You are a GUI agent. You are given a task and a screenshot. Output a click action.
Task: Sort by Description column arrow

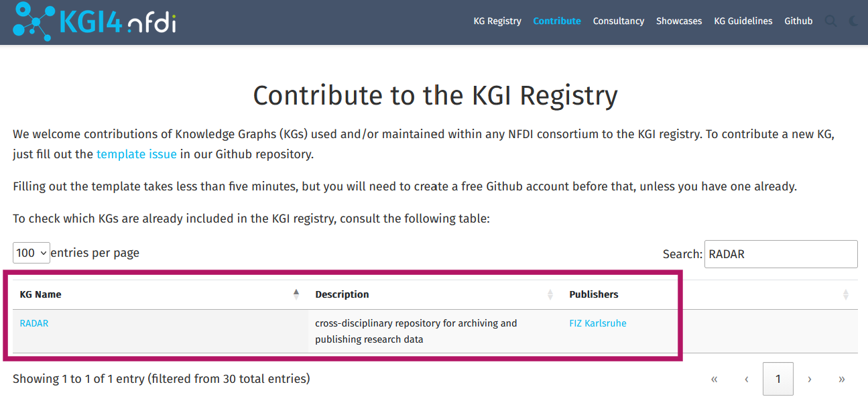[550, 294]
